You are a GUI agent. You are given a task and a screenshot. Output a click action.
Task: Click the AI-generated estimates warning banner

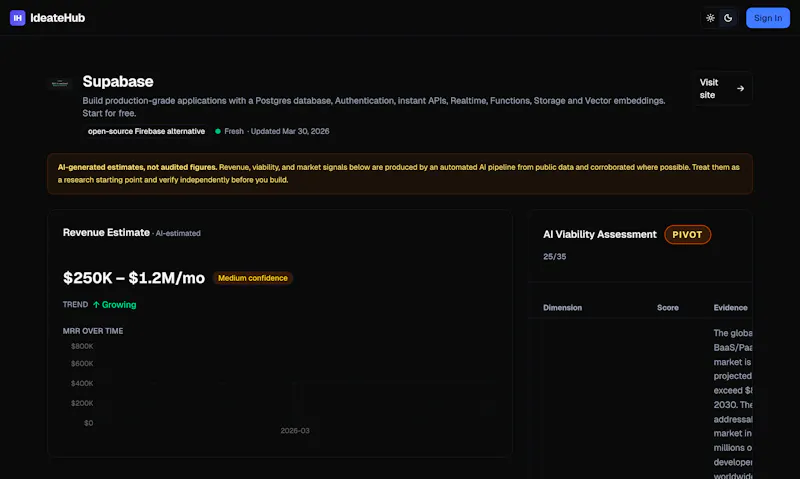click(399, 173)
